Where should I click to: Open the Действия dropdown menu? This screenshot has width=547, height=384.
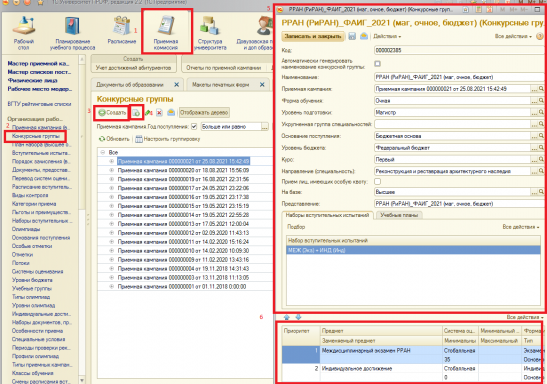[387, 36]
